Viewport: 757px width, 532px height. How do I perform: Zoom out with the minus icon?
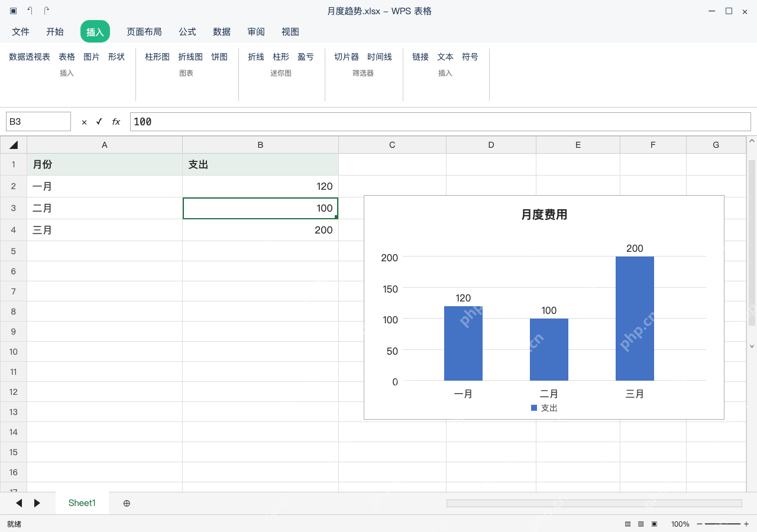click(x=700, y=524)
